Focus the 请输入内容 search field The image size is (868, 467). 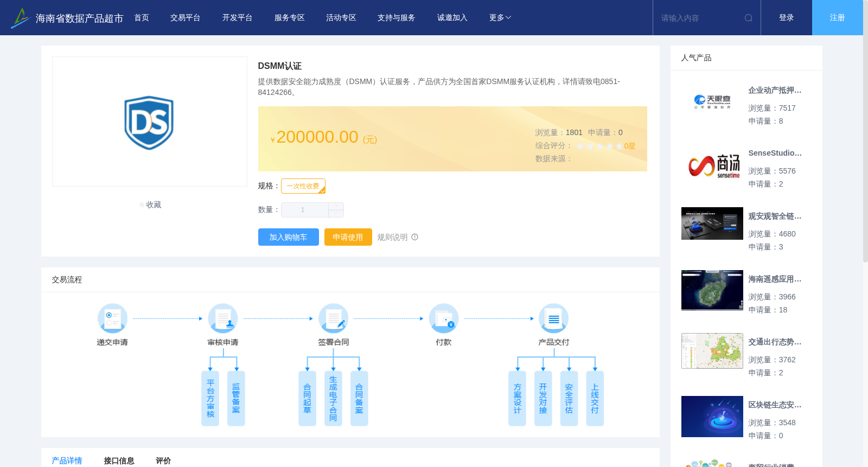700,18
